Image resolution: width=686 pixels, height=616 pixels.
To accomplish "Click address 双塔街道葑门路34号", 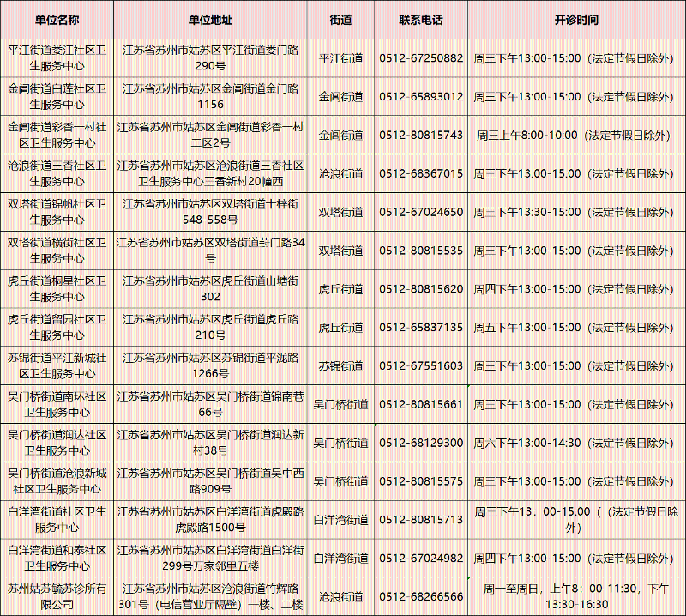I will [x=210, y=251].
